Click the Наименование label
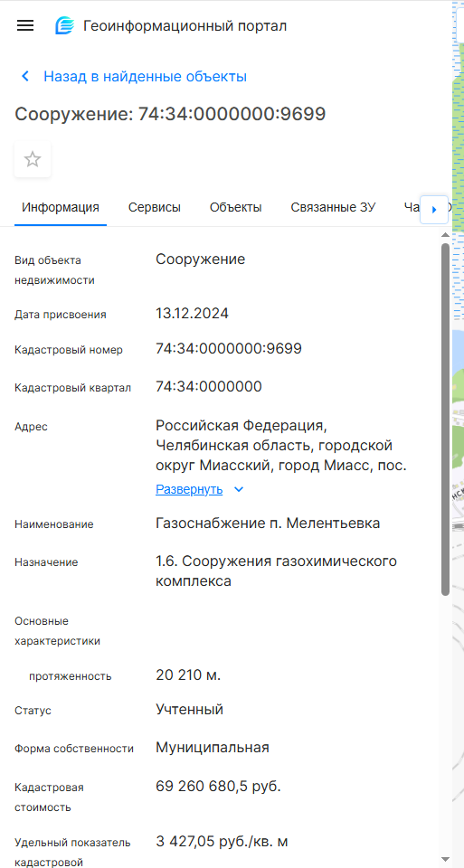 [54, 524]
